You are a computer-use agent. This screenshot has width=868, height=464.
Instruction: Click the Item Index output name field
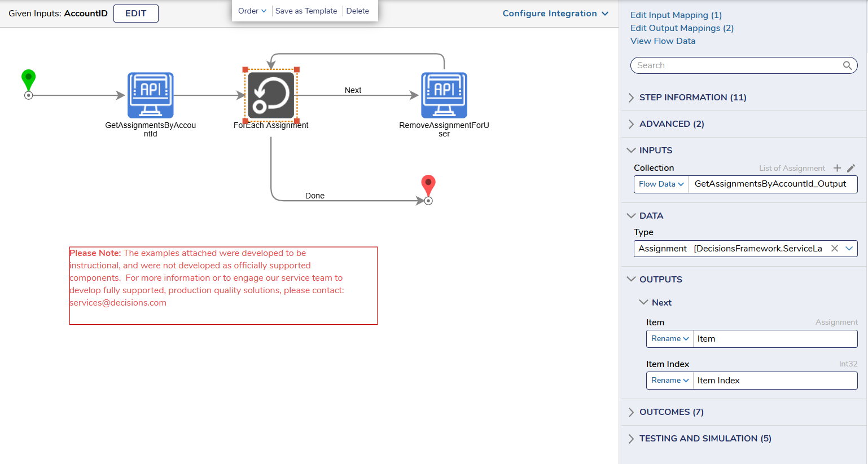pos(775,381)
